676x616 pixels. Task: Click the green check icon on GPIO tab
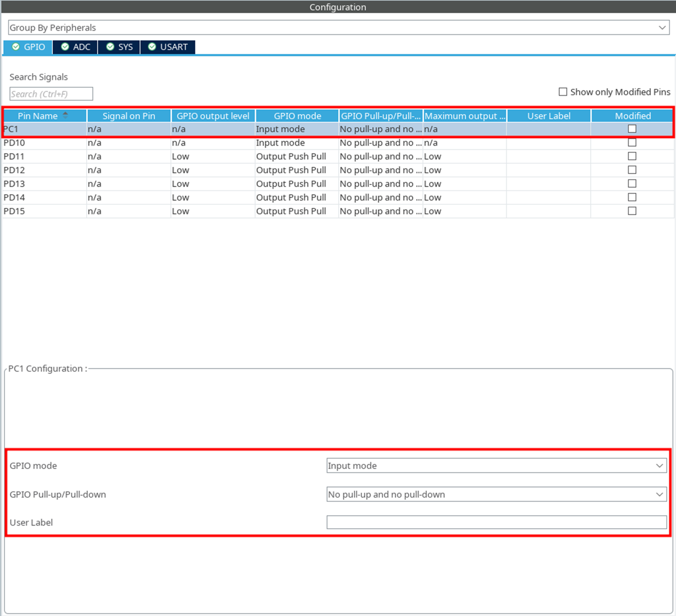pyautogui.click(x=16, y=47)
